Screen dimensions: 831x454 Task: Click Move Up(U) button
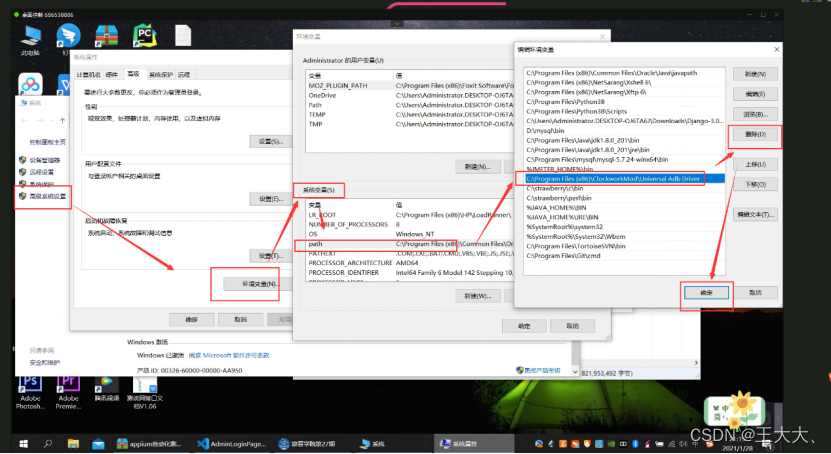(755, 164)
